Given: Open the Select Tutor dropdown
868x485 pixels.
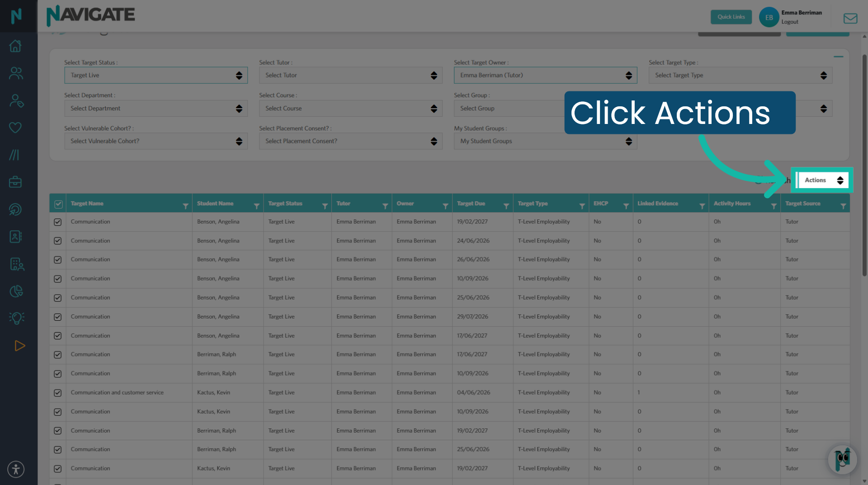Looking at the screenshot, I should pyautogui.click(x=351, y=75).
